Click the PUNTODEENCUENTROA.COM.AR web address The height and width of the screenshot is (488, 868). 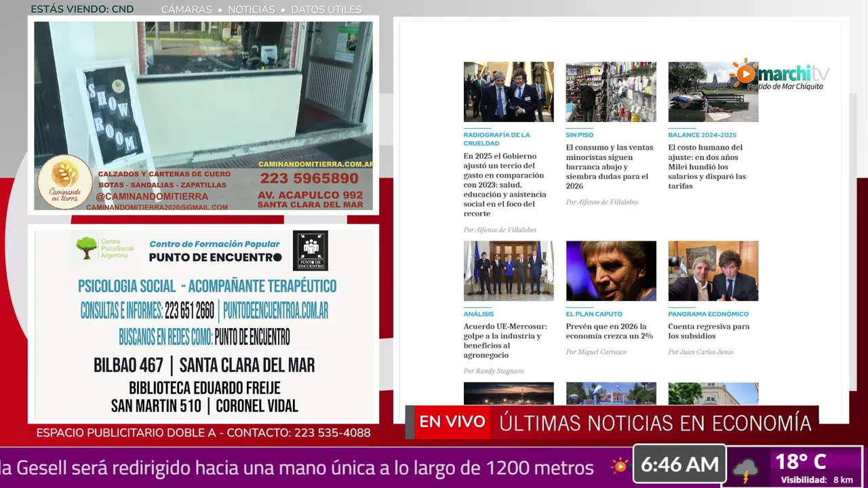275,311
